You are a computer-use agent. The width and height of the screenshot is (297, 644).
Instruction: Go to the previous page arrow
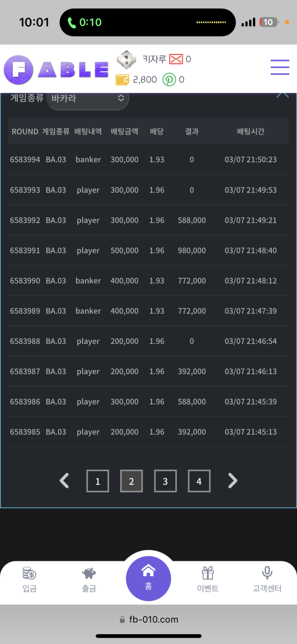coord(64,481)
